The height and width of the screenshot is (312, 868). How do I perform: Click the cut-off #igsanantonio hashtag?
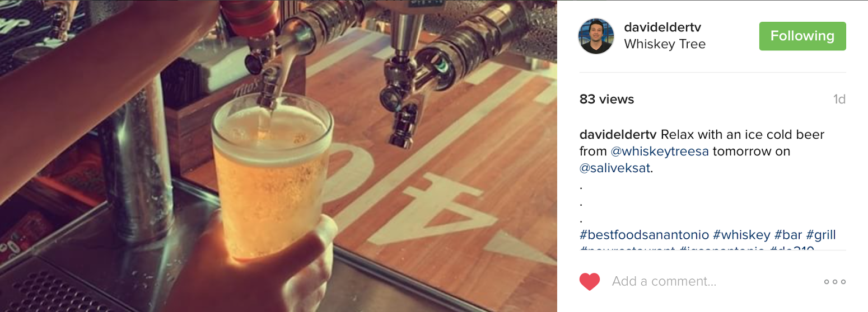tap(722, 248)
